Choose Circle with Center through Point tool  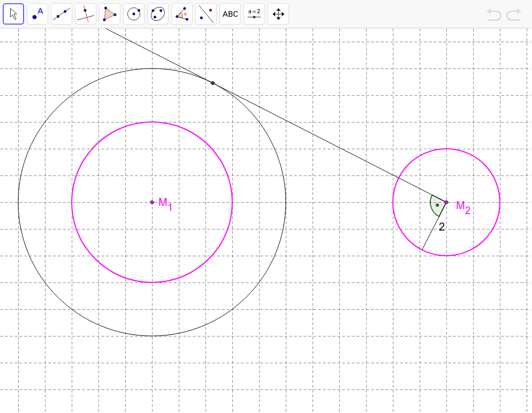(134, 14)
